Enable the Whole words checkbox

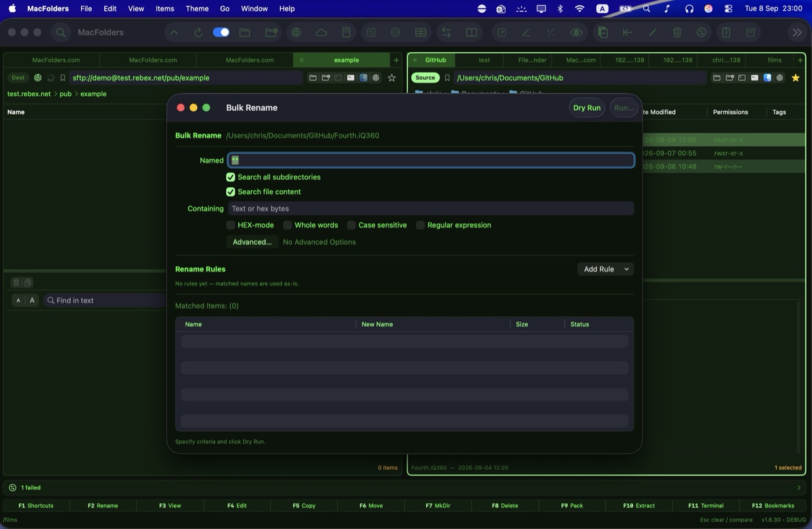287,225
